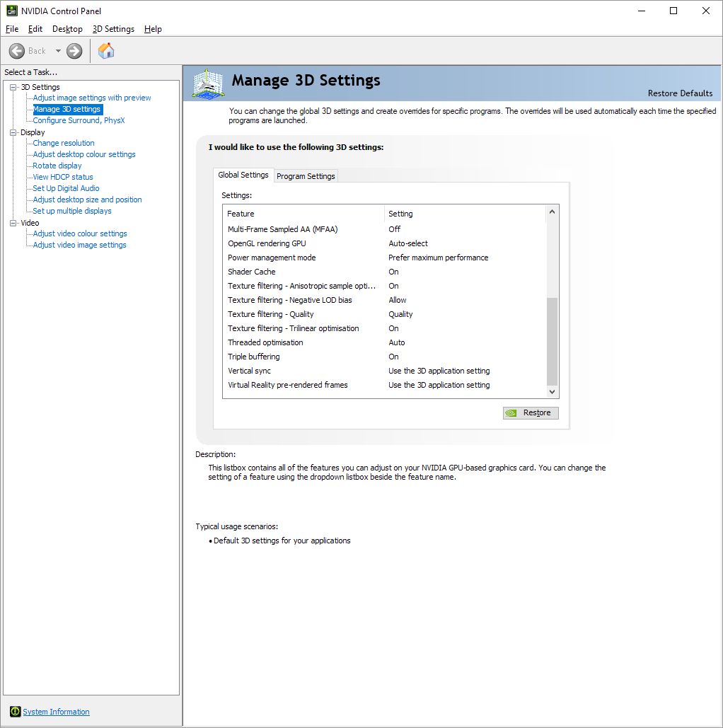The image size is (723, 728).
Task: Select Triple buffering row
Action: [384, 357]
